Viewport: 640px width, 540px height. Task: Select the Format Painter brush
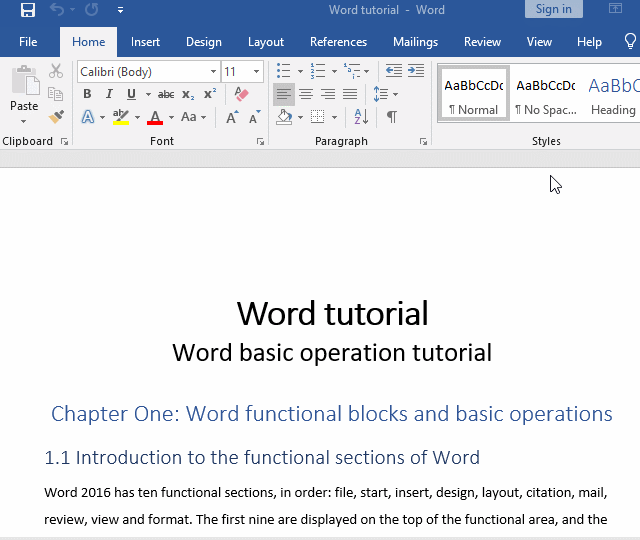coord(56,117)
